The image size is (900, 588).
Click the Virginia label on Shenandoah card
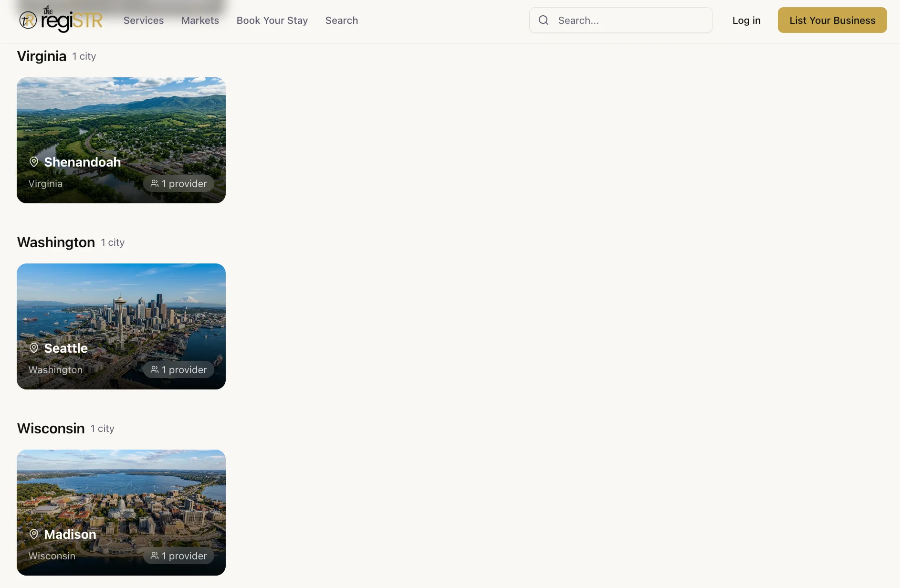click(45, 183)
